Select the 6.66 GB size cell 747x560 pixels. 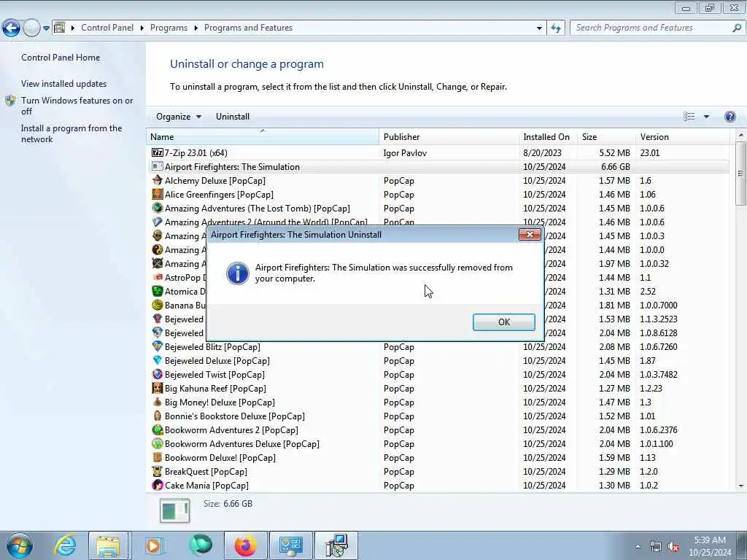[615, 167]
